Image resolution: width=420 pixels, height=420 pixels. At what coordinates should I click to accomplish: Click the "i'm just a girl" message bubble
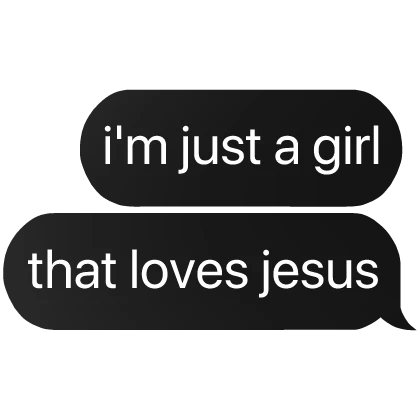(241, 148)
